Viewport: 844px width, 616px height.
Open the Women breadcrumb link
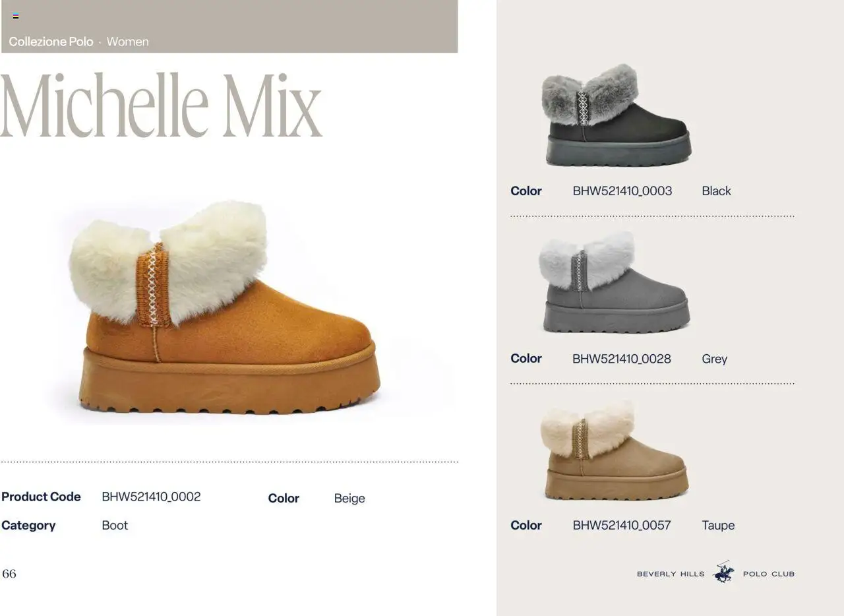(x=127, y=42)
